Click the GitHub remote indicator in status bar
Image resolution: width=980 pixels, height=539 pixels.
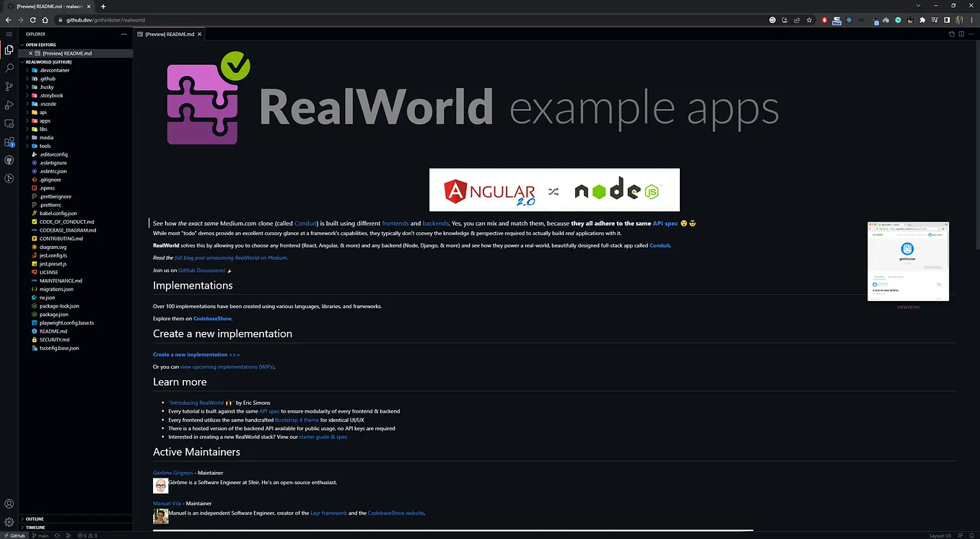[13, 535]
